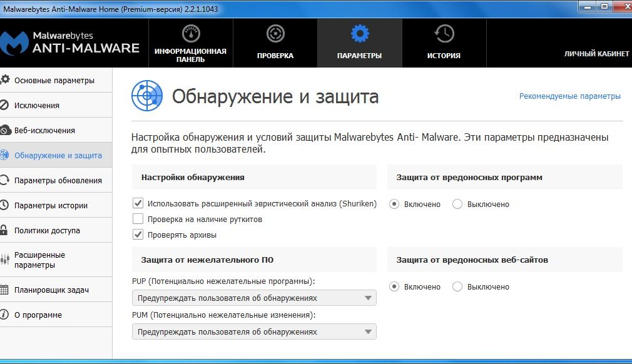Click the blue settings gear icon

[x=360, y=34]
